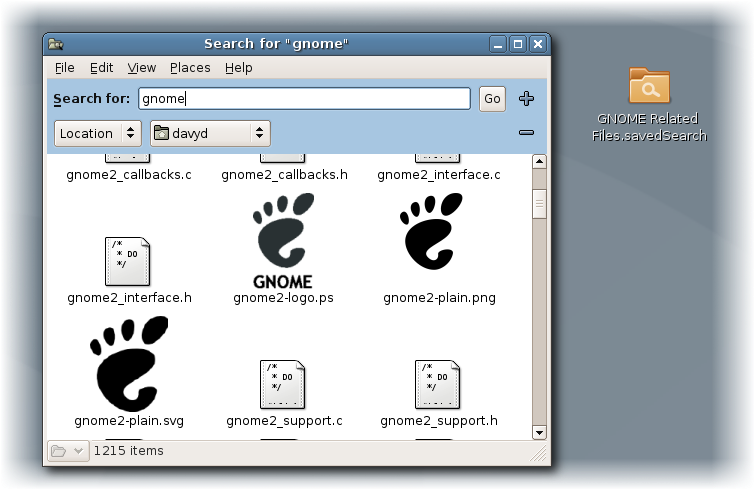Open the Places menu
The width and height of the screenshot is (754, 489).
coord(190,68)
